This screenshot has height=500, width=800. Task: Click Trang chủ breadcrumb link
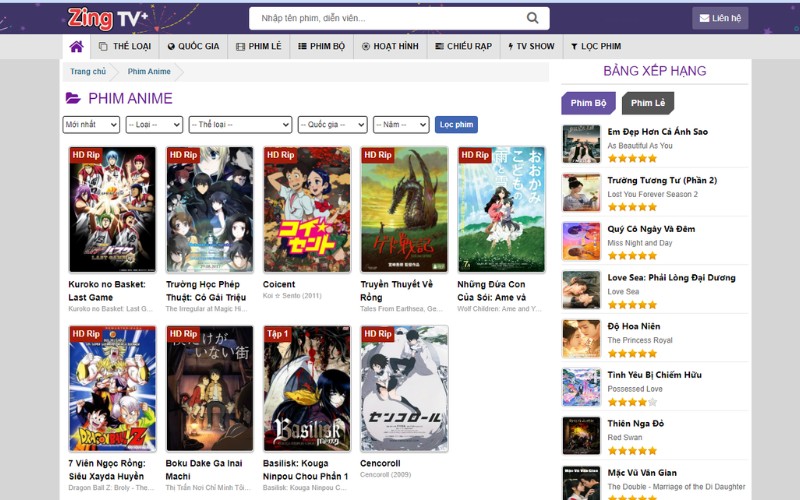tap(88, 71)
